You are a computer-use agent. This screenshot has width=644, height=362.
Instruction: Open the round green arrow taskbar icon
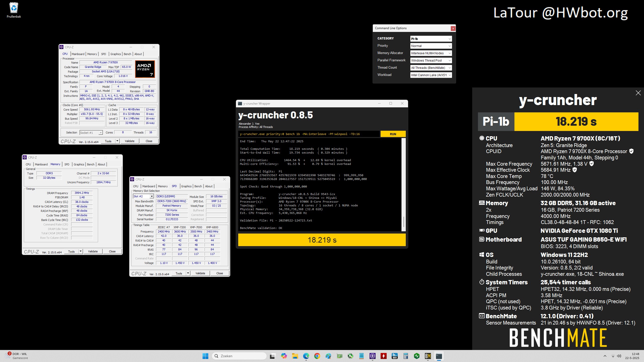pyautogui.click(x=350, y=356)
